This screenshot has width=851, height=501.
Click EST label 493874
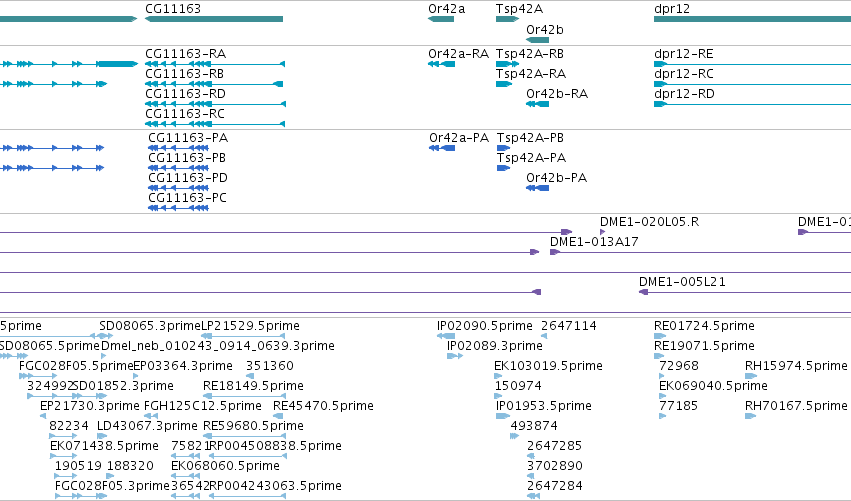(x=534, y=426)
